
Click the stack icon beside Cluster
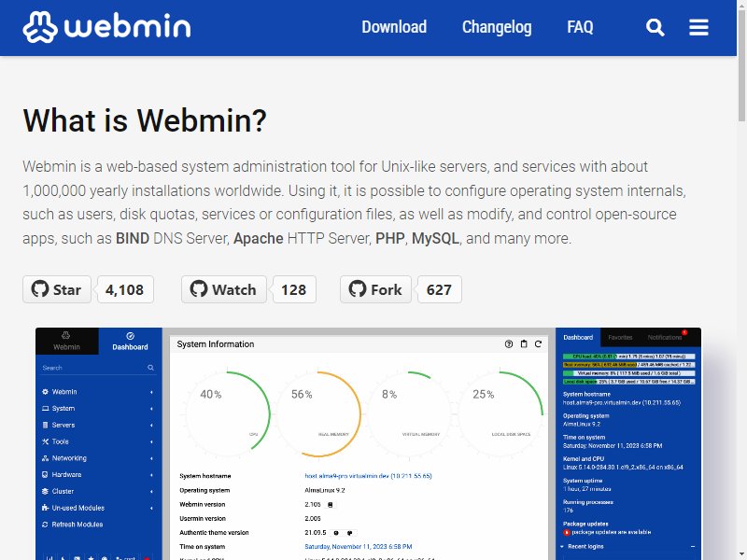pos(45,492)
